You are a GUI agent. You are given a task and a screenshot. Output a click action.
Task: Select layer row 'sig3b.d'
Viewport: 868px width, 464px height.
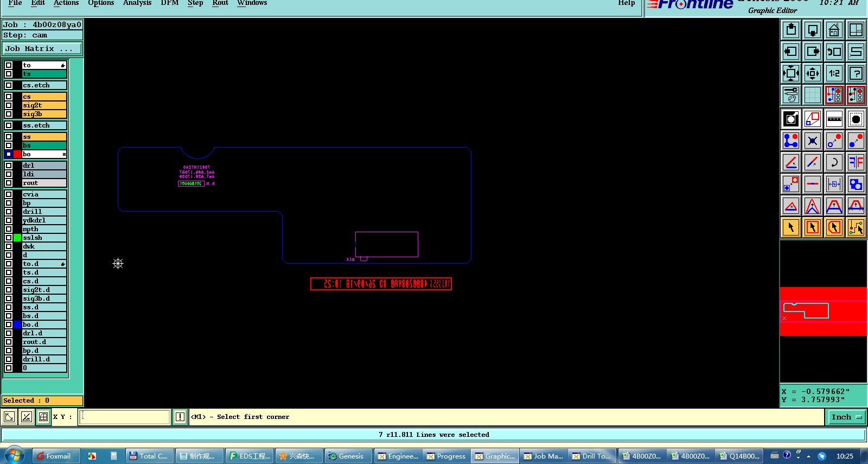coord(44,298)
